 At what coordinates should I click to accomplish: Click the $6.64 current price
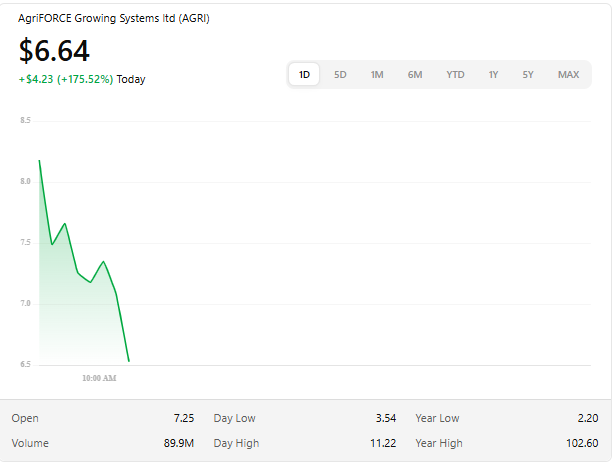[54, 51]
